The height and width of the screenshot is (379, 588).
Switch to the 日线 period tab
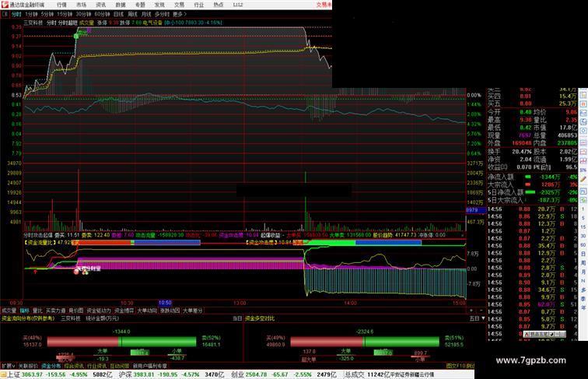tap(118, 14)
